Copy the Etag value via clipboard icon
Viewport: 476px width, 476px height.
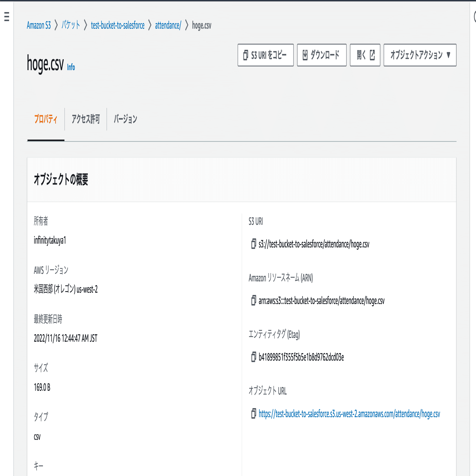[x=253, y=357]
